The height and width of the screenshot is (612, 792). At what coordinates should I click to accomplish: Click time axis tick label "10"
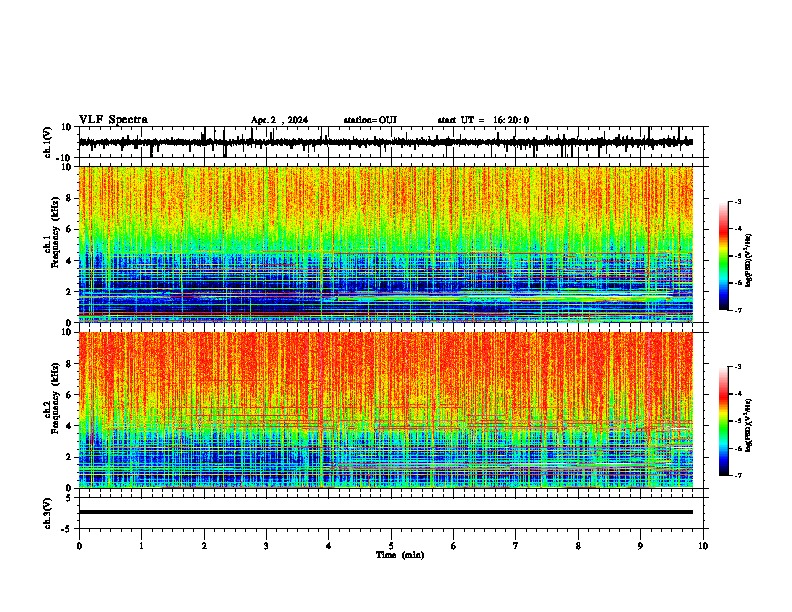[x=703, y=546]
